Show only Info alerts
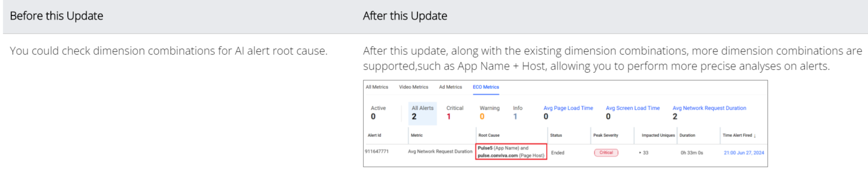This screenshot has height=177, width=868. pyautogui.click(x=517, y=113)
